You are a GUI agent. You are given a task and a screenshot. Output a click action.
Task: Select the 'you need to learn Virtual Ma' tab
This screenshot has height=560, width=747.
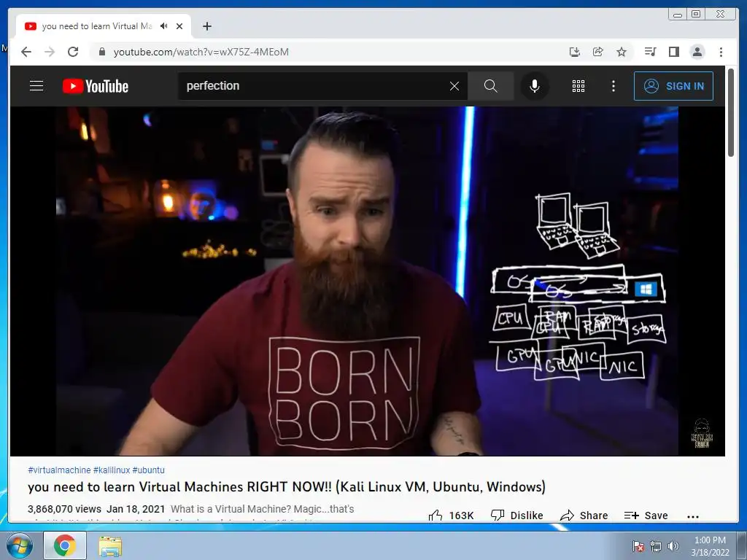[x=98, y=26]
